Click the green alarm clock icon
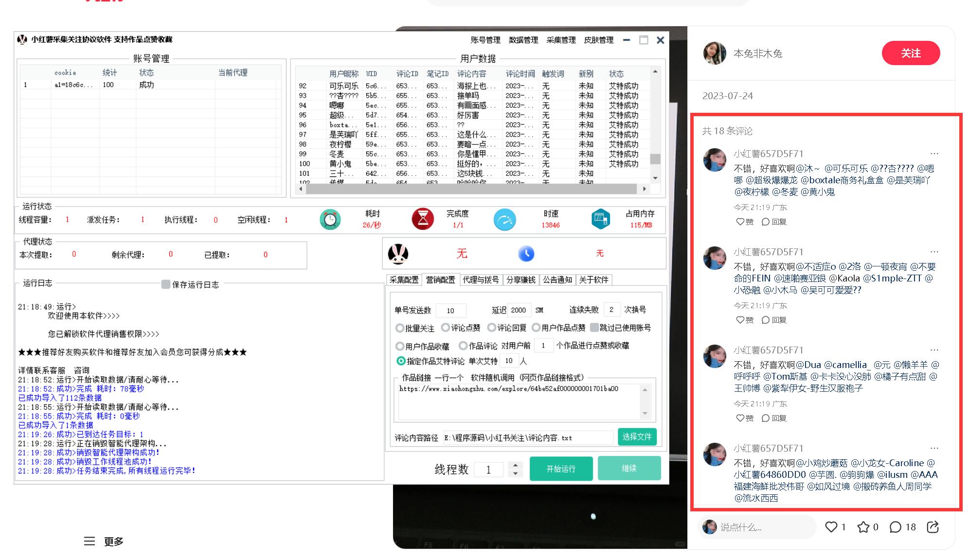 [330, 219]
